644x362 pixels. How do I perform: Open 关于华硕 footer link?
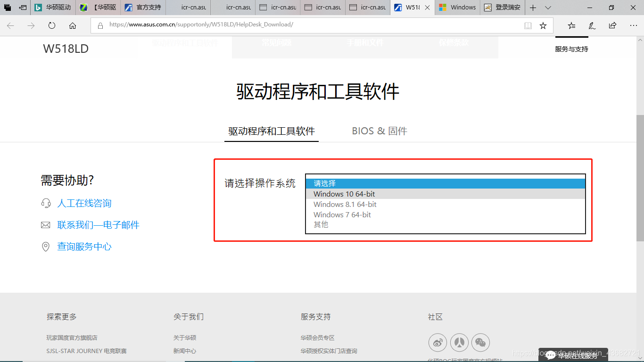click(x=185, y=337)
